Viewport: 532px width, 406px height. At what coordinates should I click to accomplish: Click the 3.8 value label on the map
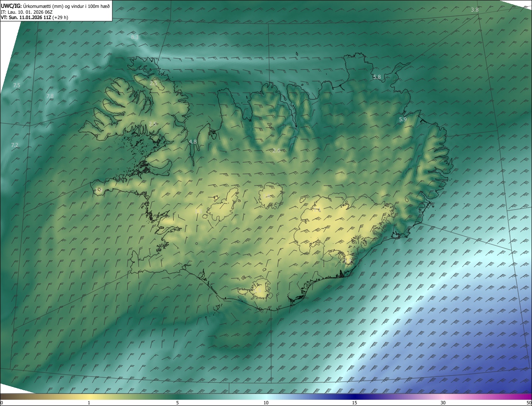pos(474,10)
